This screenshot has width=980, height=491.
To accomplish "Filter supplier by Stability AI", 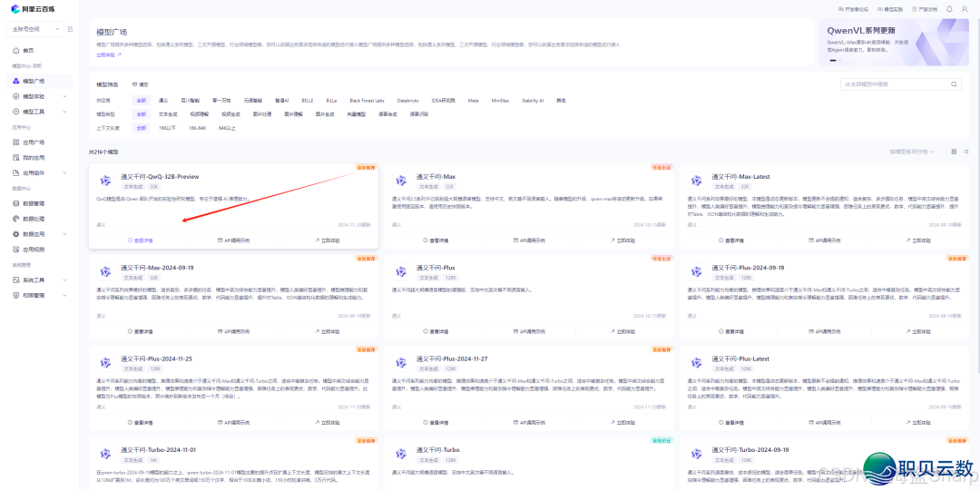I will coord(533,100).
